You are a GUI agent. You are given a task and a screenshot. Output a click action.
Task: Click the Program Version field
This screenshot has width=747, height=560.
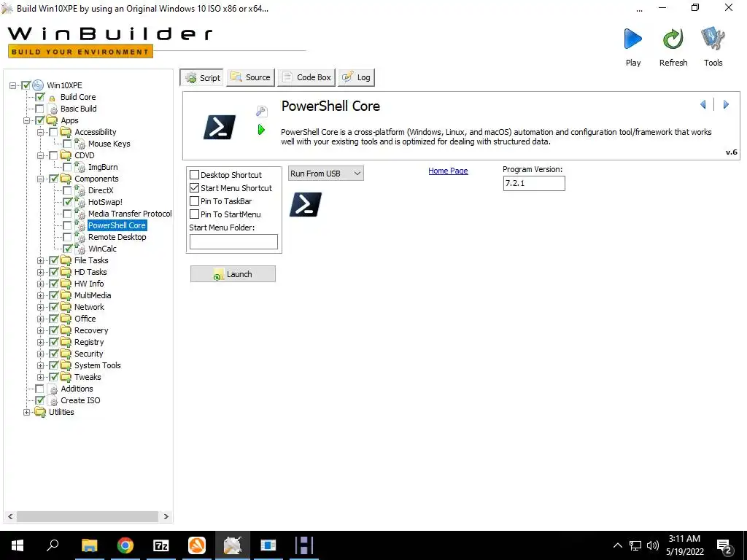pyautogui.click(x=534, y=183)
